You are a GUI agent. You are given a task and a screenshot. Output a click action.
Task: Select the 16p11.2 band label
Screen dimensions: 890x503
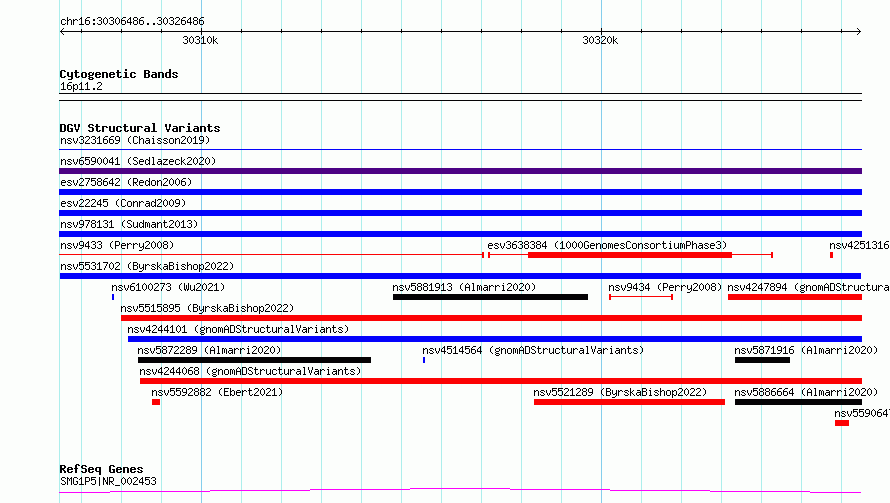[x=81, y=86]
